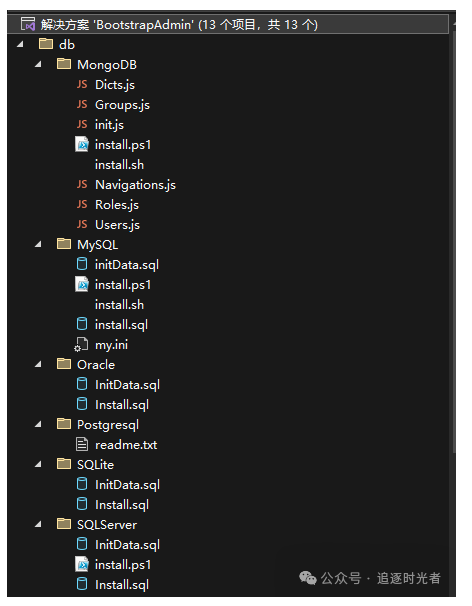Collapse the Postgresql folder arrow
472x606 pixels.
click(38, 424)
